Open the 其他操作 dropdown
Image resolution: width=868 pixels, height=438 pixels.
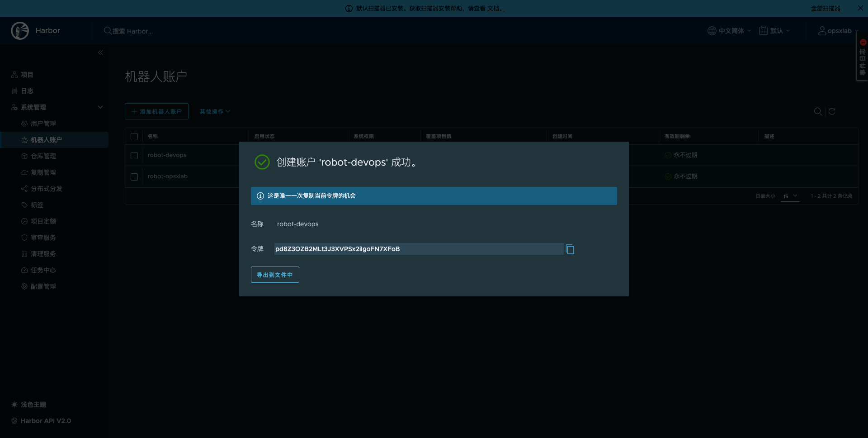coord(215,111)
